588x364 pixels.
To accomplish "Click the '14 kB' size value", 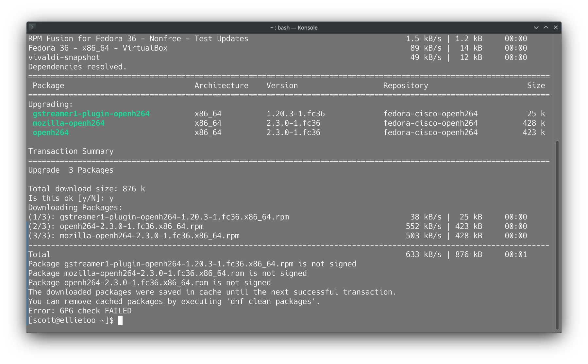I will [471, 48].
